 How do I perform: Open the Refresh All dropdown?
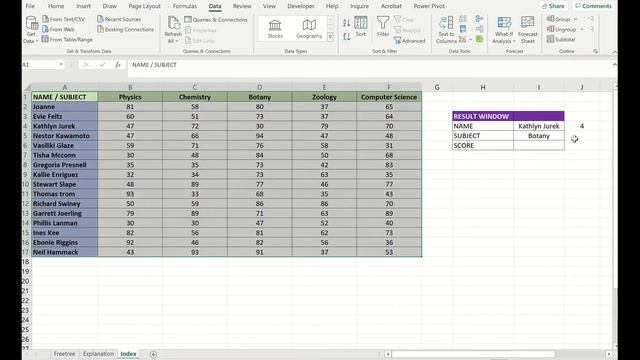pyautogui.click(x=173, y=30)
